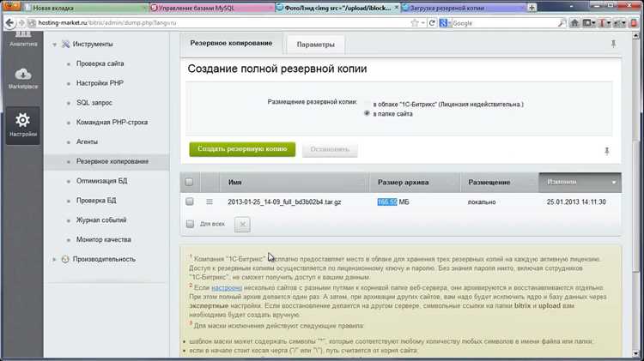Screen dimensions: 644x361
Task: Click the 2013-01-25_14-09_full backup file name
Action: pos(284,202)
